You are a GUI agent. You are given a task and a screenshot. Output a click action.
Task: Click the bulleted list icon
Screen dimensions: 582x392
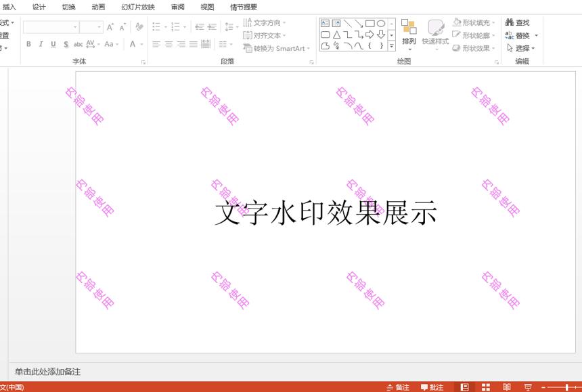156,26
